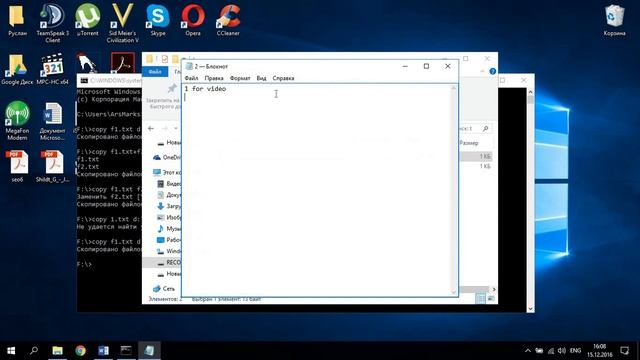Select OneDrive in Explorer navigation pane
The image size is (640, 360).
[x=167, y=157]
